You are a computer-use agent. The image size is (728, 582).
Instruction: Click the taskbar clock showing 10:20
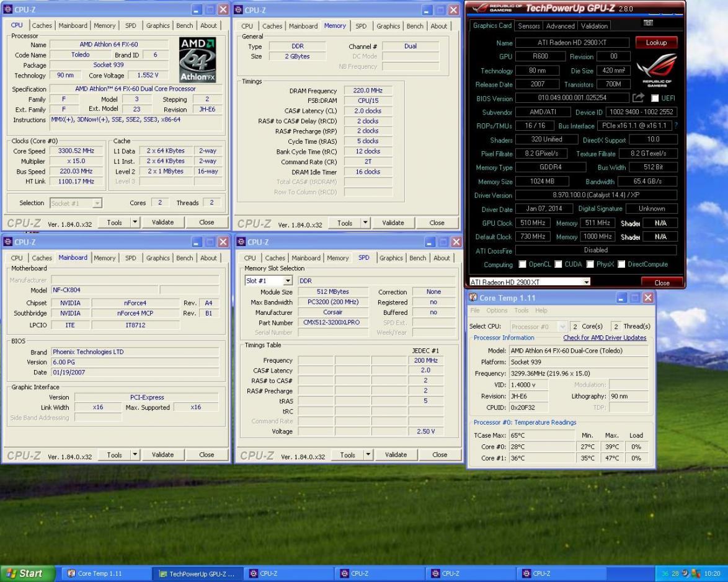pos(712,574)
